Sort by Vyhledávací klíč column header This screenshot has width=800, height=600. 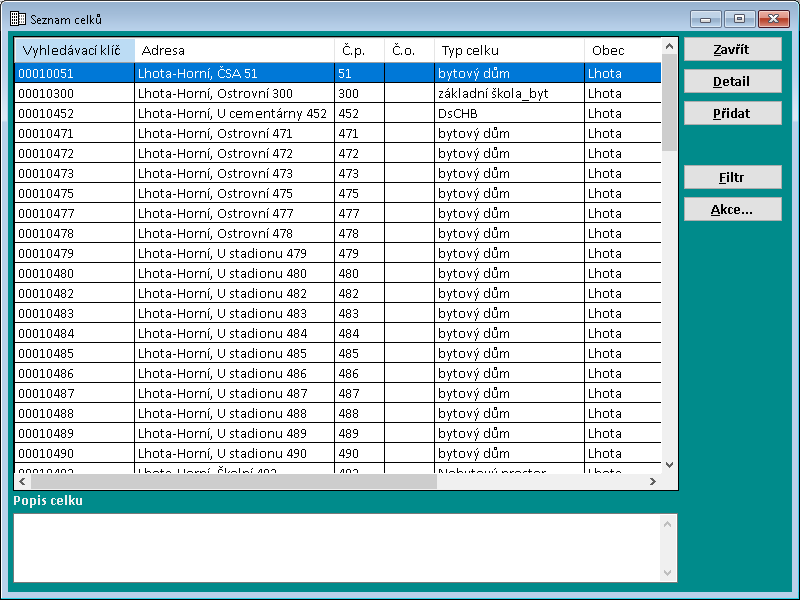(x=74, y=50)
